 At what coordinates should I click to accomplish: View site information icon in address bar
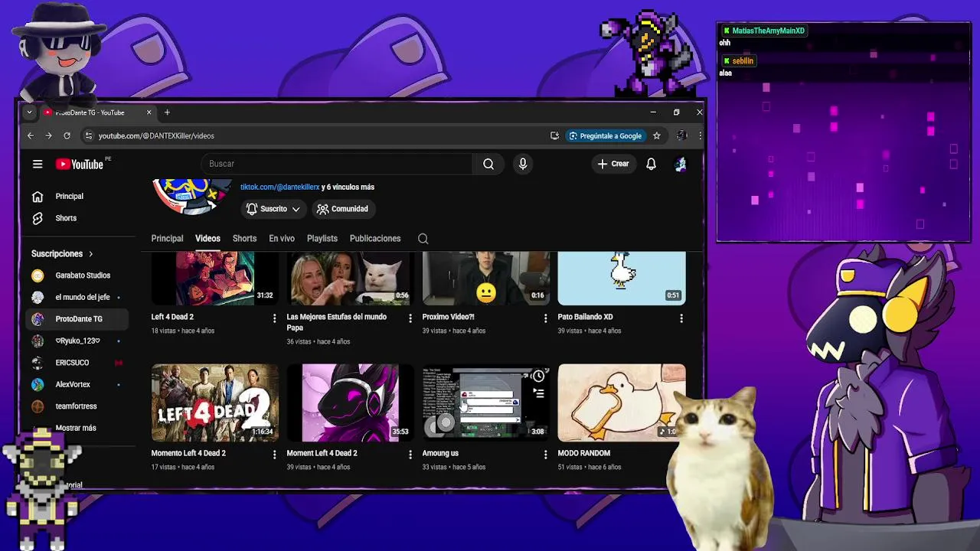pyautogui.click(x=88, y=135)
